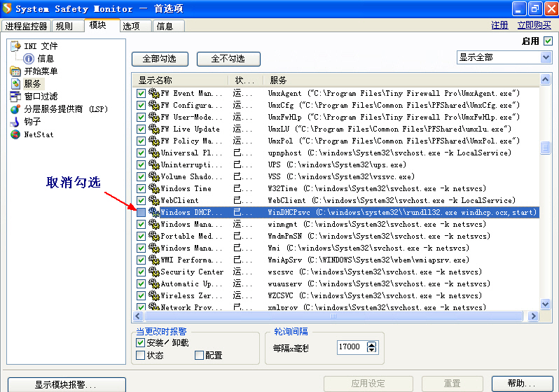This screenshot has height=392, width=559.
Task: Click the 全不勾选 button
Action: pyautogui.click(x=228, y=59)
